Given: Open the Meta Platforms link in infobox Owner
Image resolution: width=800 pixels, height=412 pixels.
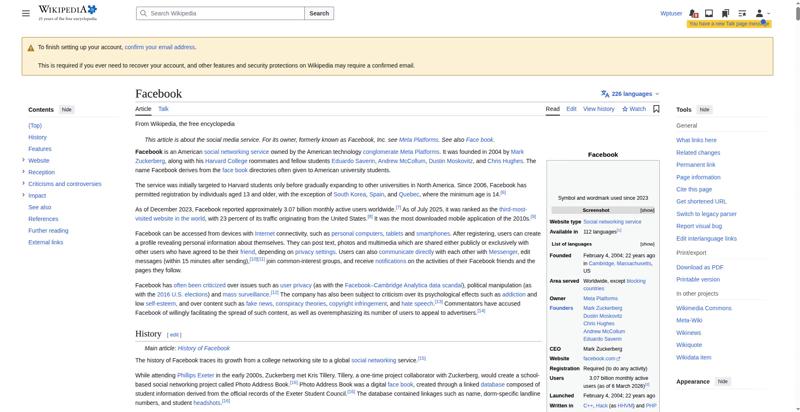Looking at the screenshot, I should (x=601, y=298).
